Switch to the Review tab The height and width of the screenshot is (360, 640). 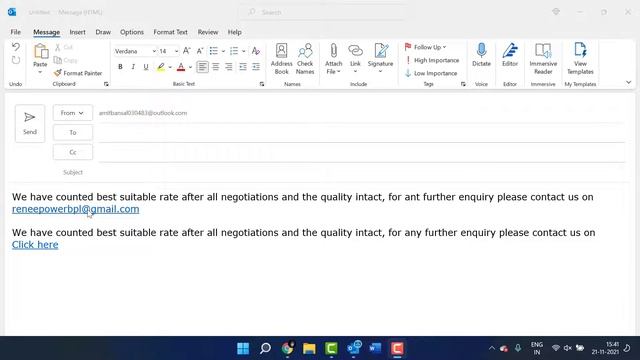coord(208,32)
